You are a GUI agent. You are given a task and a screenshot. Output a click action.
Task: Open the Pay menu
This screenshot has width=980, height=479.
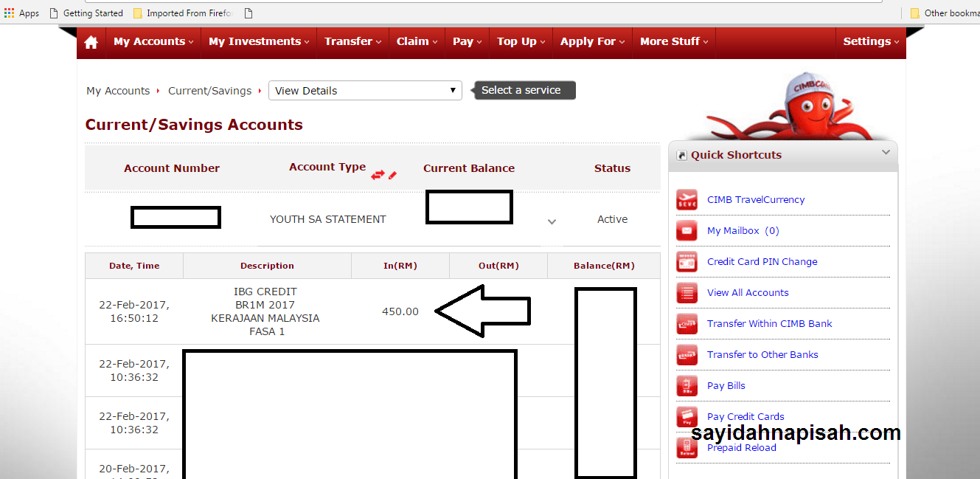click(467, 42)
